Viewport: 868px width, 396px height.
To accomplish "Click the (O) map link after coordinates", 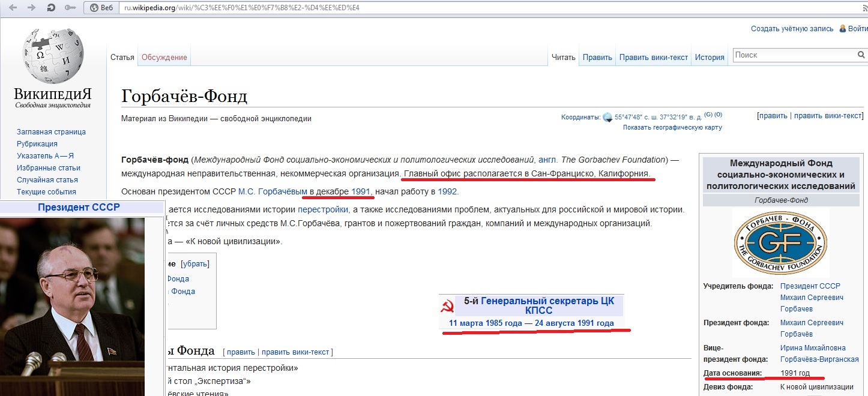I will [x=718, y=115].
